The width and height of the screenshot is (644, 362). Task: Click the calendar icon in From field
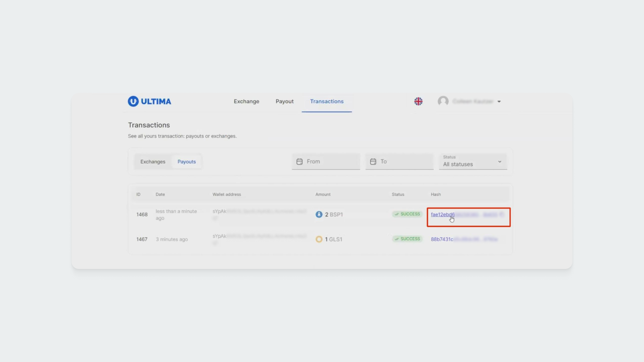299,162
